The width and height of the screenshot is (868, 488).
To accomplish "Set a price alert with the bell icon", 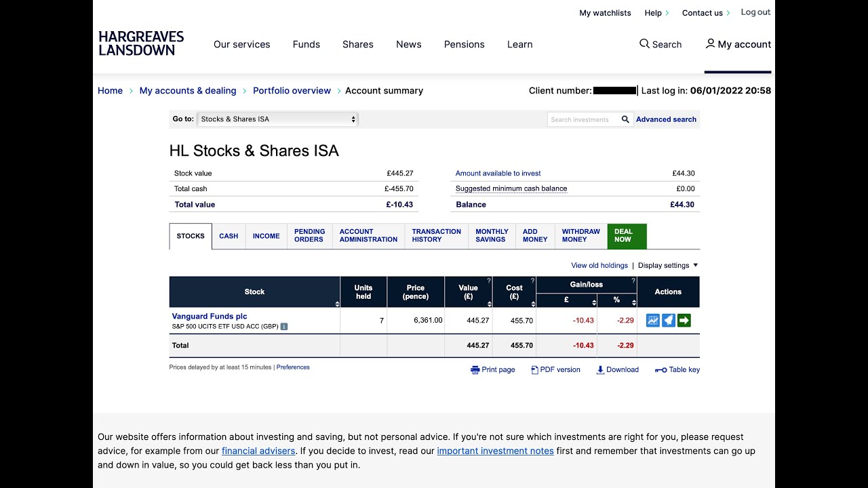I will click(669, 321).
